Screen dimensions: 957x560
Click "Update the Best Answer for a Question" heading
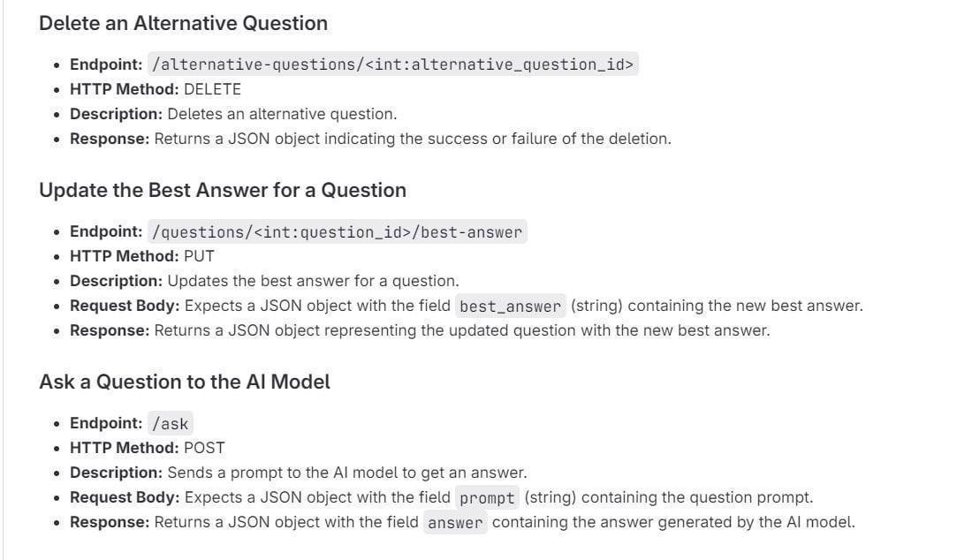pyautogui.click(x=223, y=191)
